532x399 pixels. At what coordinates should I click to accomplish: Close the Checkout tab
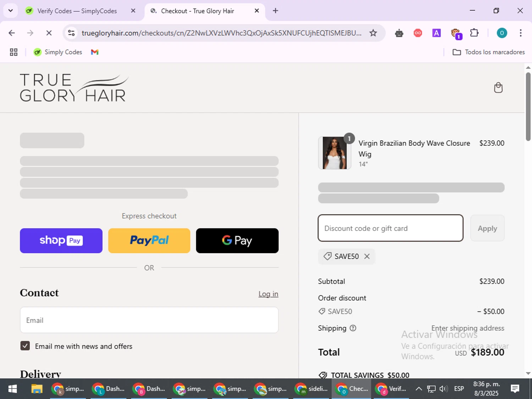[x=257, y=11]
